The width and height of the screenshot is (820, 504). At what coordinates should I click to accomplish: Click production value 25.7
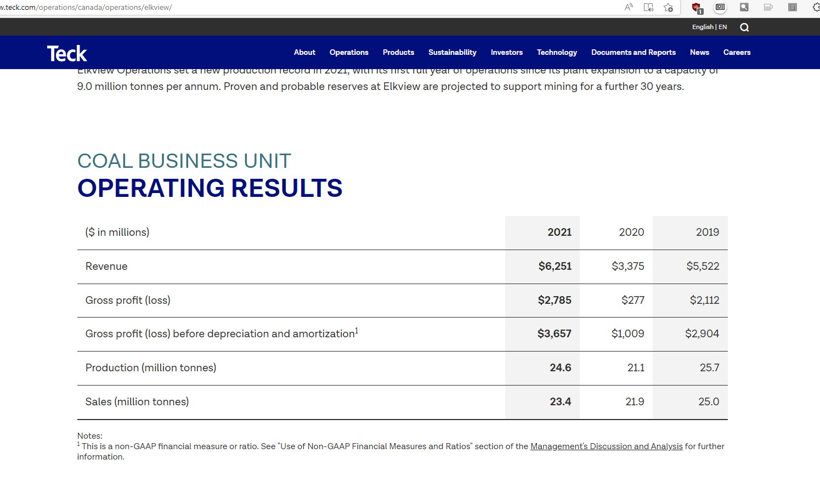click(710, 367)
